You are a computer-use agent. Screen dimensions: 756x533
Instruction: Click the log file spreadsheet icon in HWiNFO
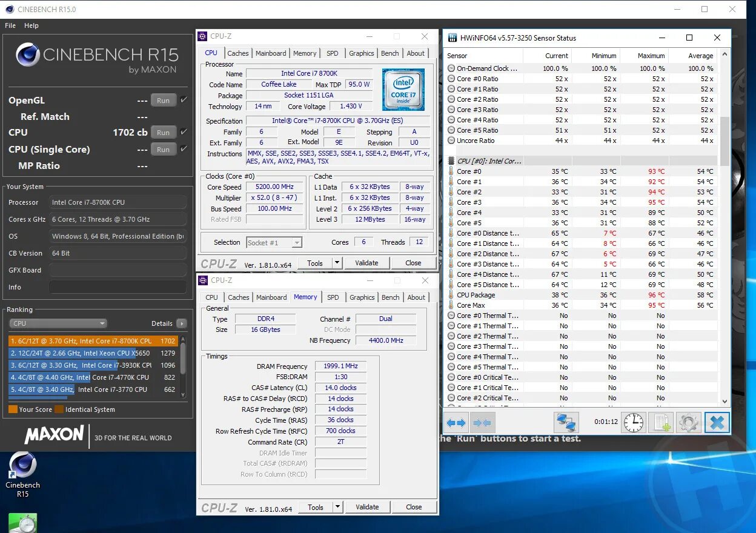pos(661,422)
